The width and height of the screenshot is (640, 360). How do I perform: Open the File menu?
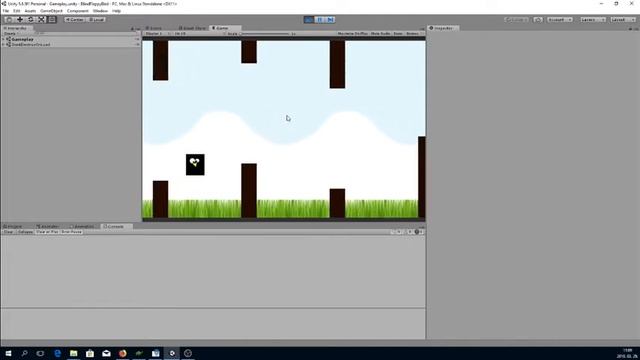point(6,11)
